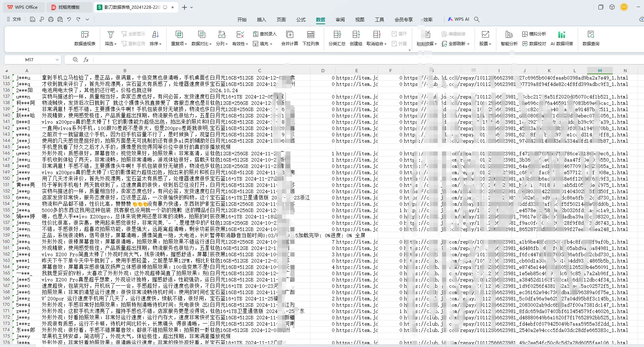644x347 pixels.
Task: Click the 数据校对 data proofing tool
Action: [534, 44]
